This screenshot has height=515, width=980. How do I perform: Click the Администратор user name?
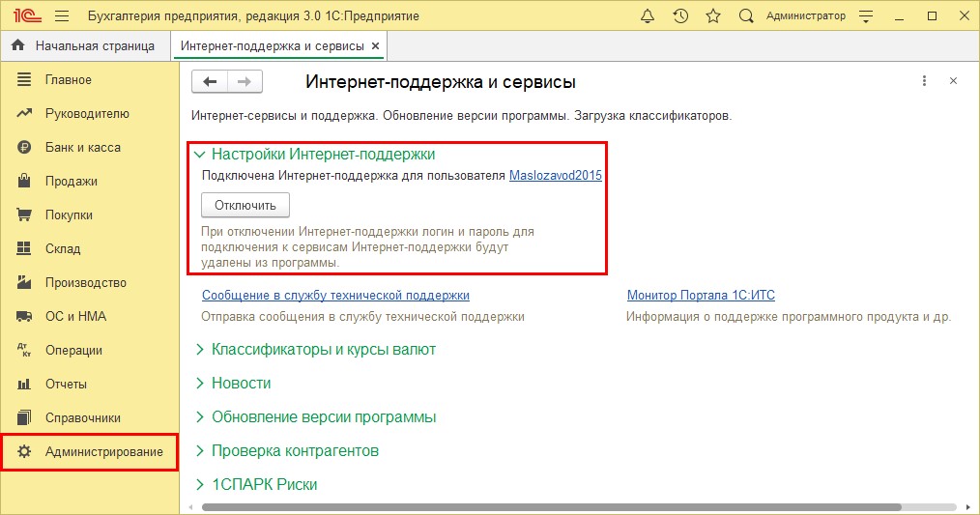coord(806,16)
